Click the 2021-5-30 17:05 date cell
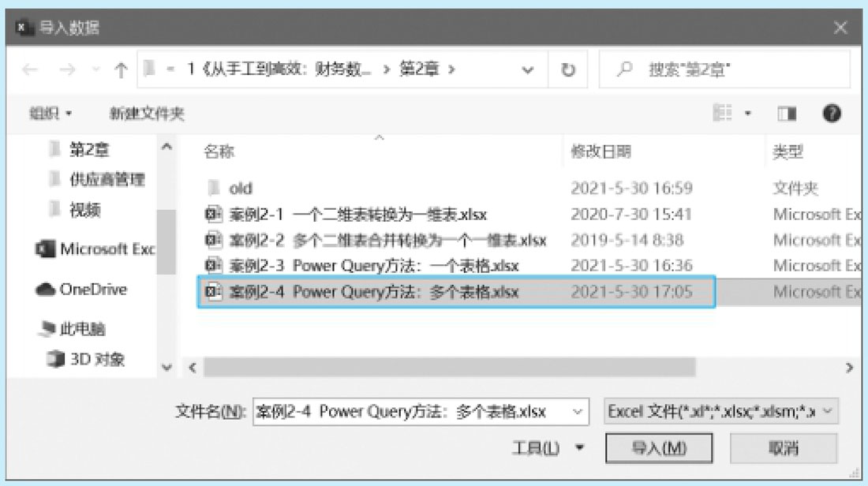Screen dimensions: 868x486 [631, 292]
